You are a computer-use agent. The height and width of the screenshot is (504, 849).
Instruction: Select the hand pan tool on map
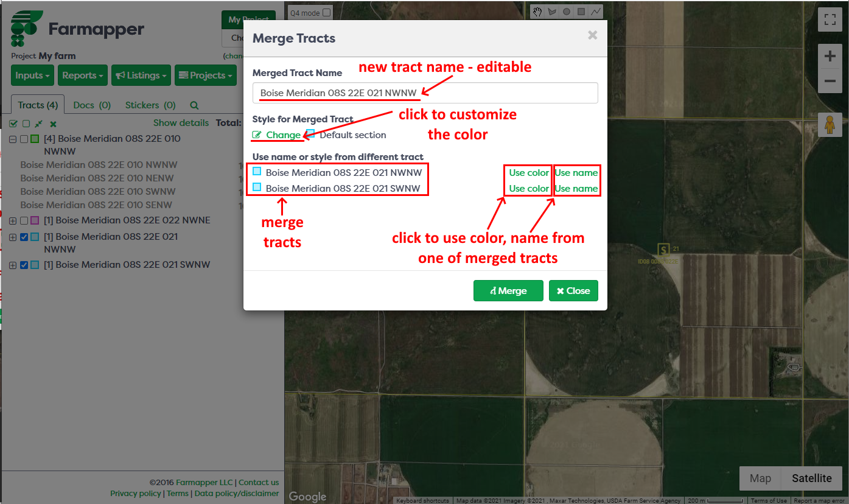[537, 12]
